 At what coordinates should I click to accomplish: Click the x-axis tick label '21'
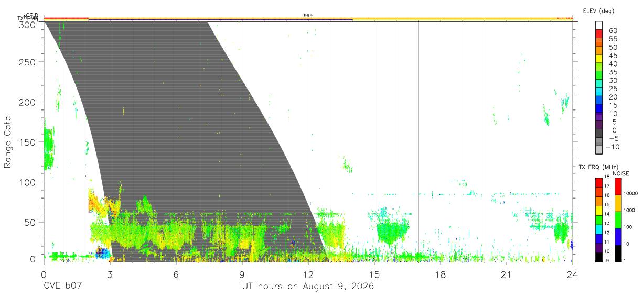[507, 274]
